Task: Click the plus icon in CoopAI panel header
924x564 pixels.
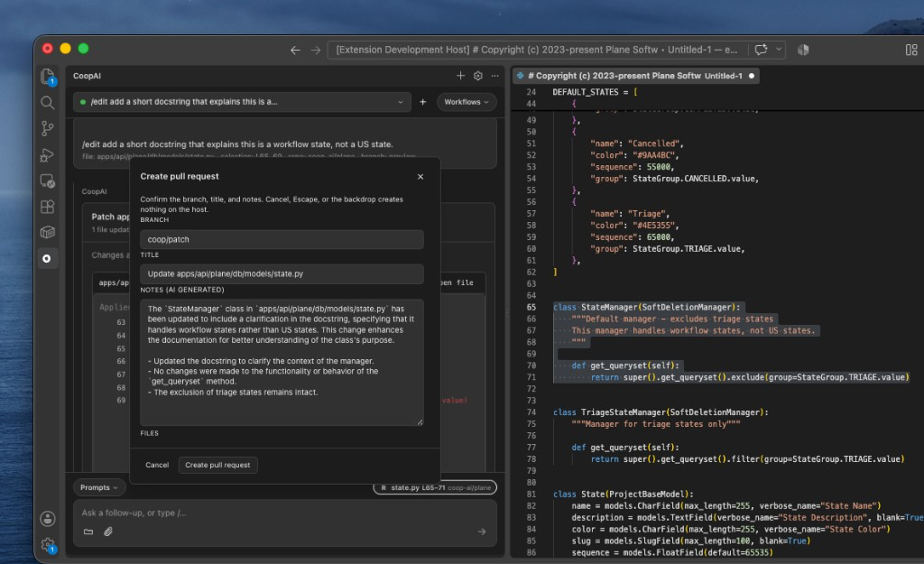Action: tap(461, 76)
